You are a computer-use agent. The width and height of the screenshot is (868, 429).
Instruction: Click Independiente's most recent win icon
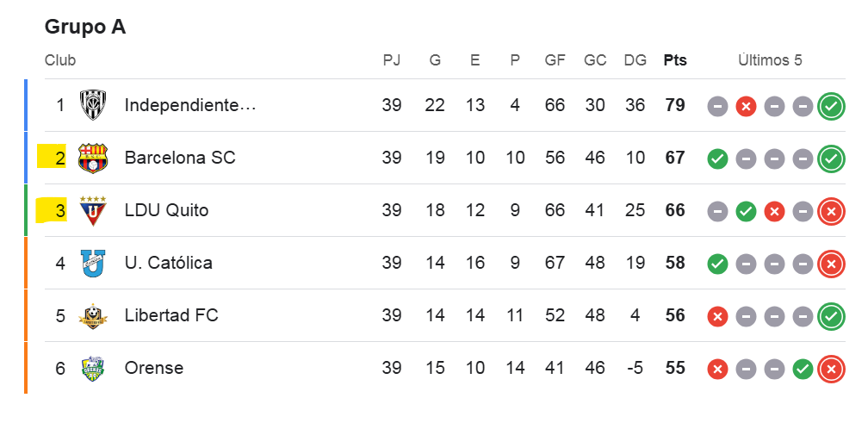tap(831, 106)
